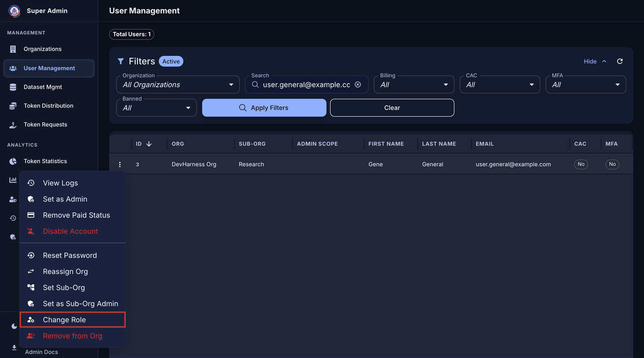The height and width of the screenshot is (358, 644).
Task: Select the User Management people icon
Action: [13, 68]
